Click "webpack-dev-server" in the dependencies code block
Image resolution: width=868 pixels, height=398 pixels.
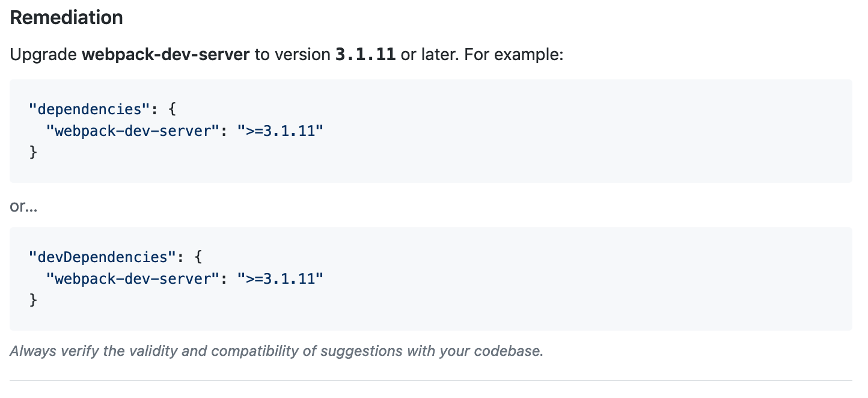click(x=136, y=130)
